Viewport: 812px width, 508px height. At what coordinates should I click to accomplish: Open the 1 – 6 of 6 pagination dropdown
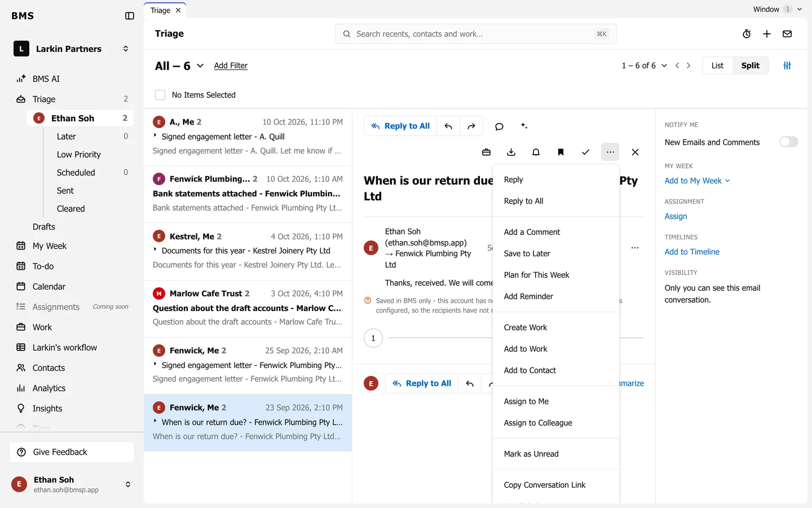644,65
